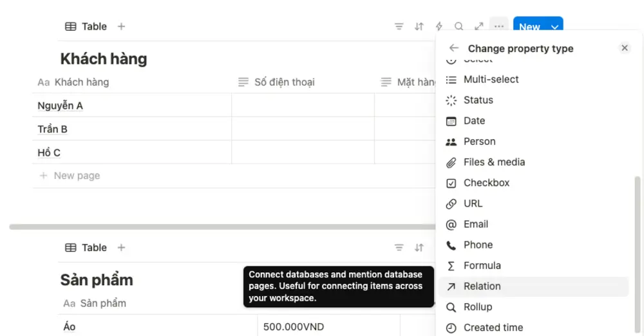
Task: Open the Nguyễn A row
Action: tap(60, 106)
